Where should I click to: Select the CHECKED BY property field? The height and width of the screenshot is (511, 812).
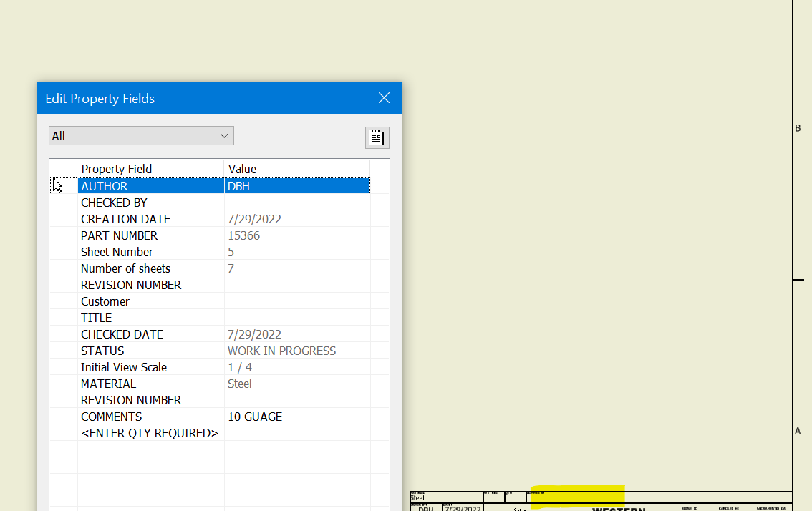[x=150, y=203]
